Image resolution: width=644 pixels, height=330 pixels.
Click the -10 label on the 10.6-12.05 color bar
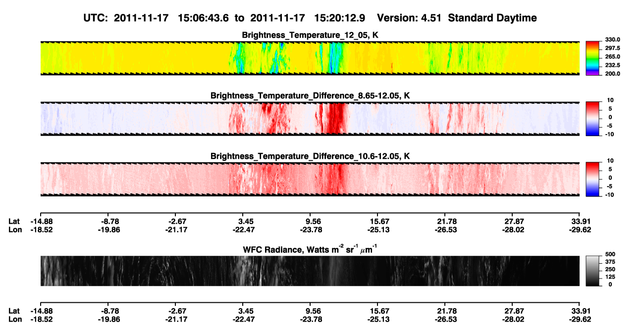[x=609, y=194]
